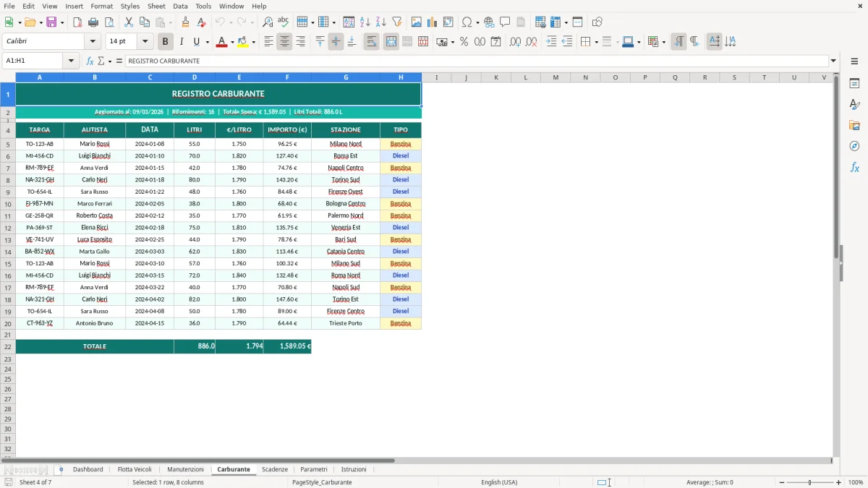Toggle Italic formatting
Screen dimensions: 868x488
[x=182, y=42]
